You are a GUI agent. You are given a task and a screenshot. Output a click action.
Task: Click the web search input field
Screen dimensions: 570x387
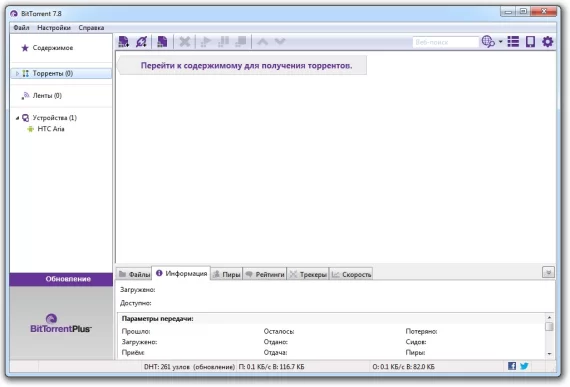pyautogui.click(x=445, y=42)
